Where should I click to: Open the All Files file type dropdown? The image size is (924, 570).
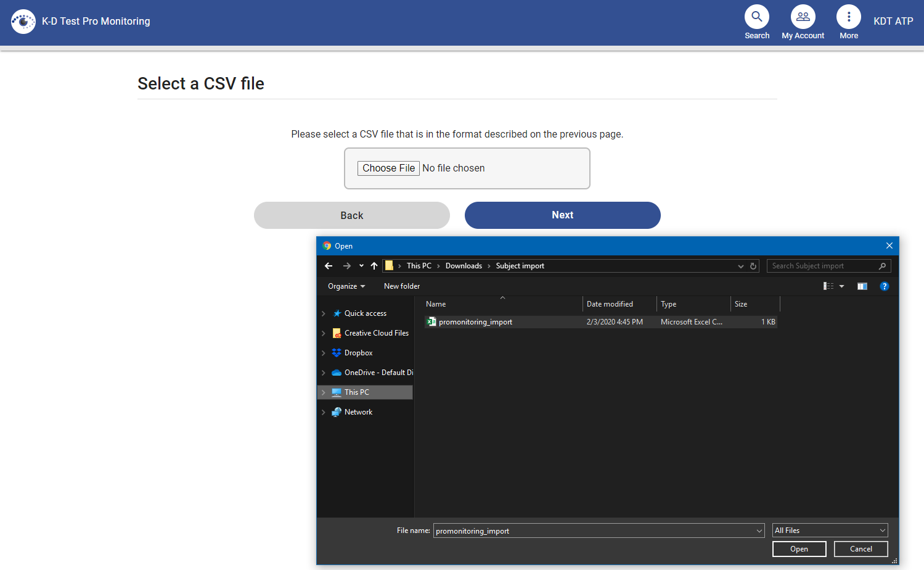tap(829, 530)
